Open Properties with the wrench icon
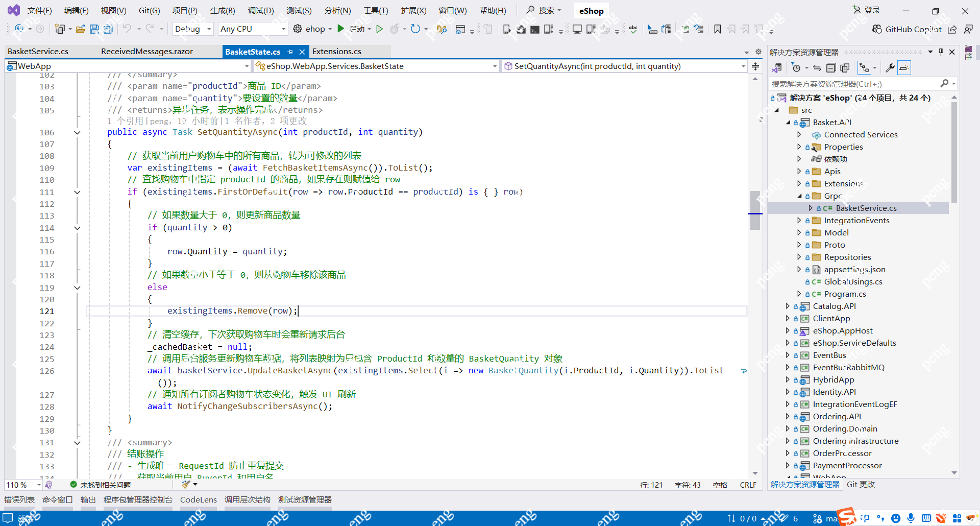The width and height of the screenshot is (980, 526). (890, 67)
